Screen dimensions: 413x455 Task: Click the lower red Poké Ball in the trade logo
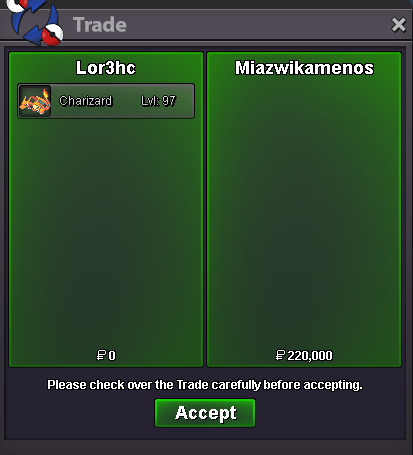click(53, 34)
